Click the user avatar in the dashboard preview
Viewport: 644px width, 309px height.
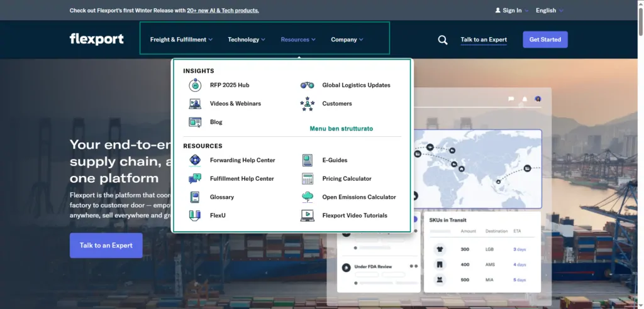538,99
